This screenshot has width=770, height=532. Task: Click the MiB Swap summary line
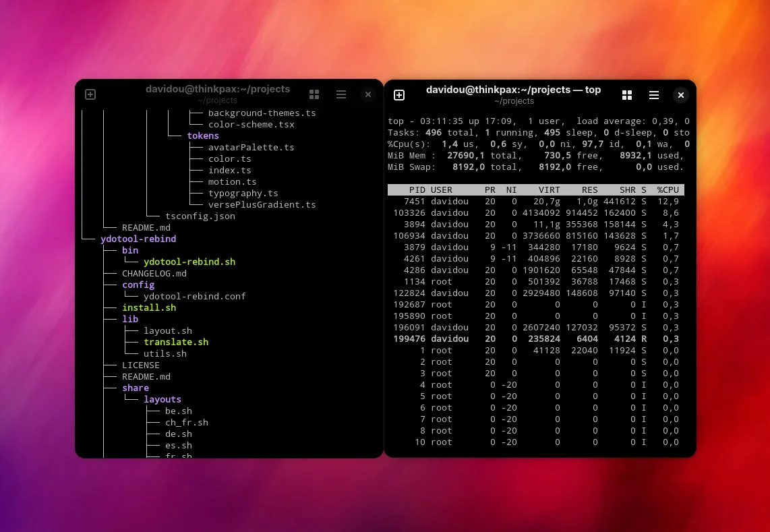pyautogui.click(x=536, y=167)
